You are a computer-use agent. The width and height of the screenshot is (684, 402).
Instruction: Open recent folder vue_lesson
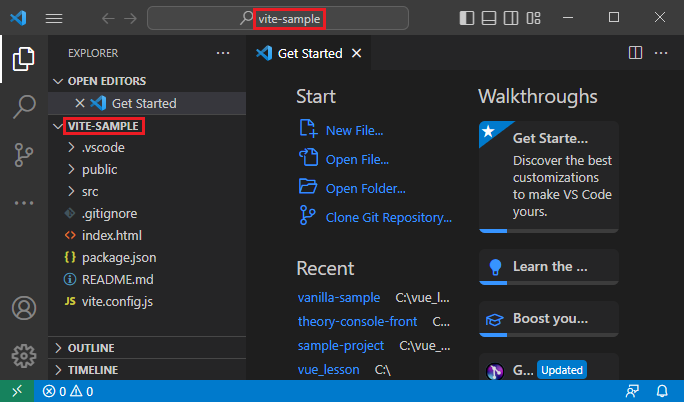tap(328, 369)
